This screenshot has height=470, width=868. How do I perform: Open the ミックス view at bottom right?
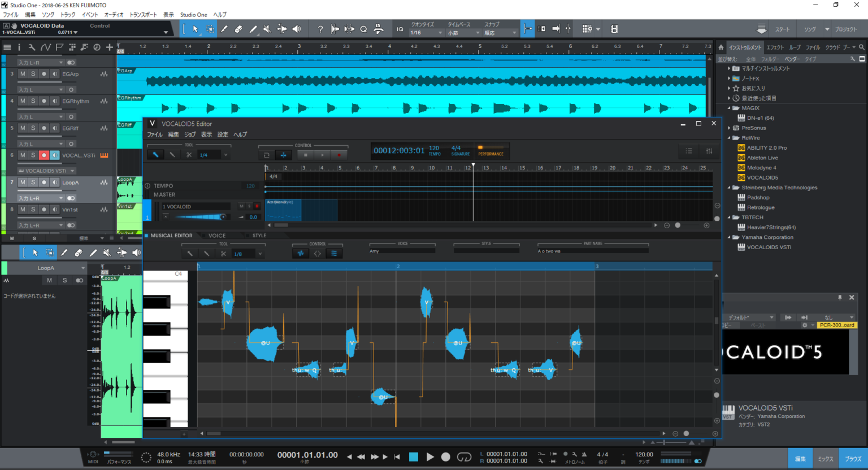click(826, 458)
